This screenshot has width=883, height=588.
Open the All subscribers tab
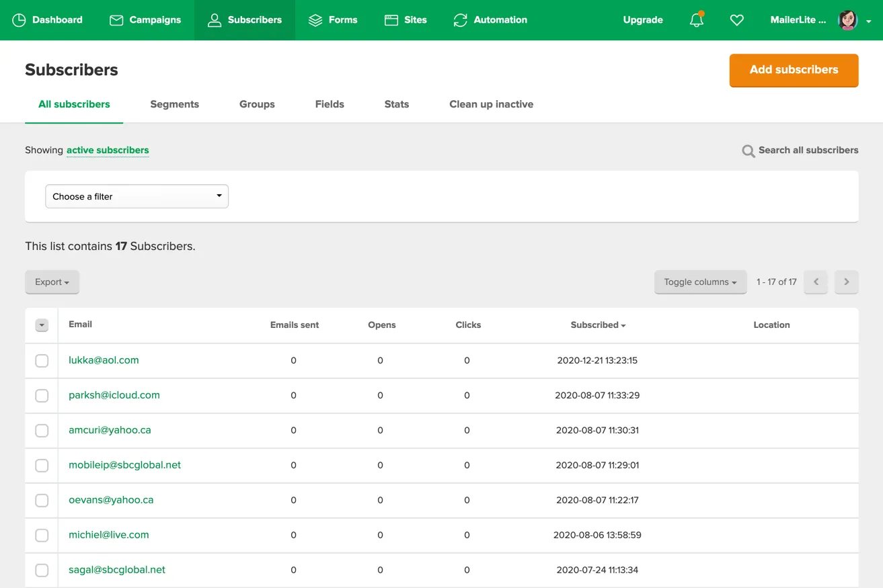(74, 104)
